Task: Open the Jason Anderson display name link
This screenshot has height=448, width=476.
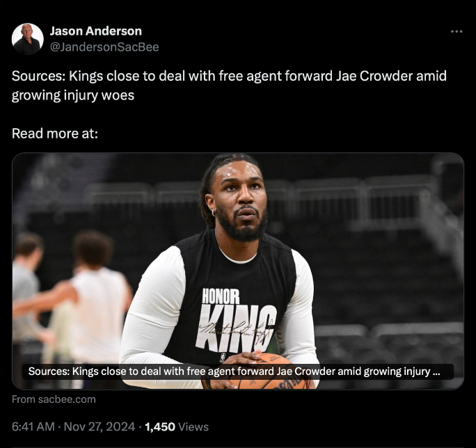Action: (x=95, y=31)
